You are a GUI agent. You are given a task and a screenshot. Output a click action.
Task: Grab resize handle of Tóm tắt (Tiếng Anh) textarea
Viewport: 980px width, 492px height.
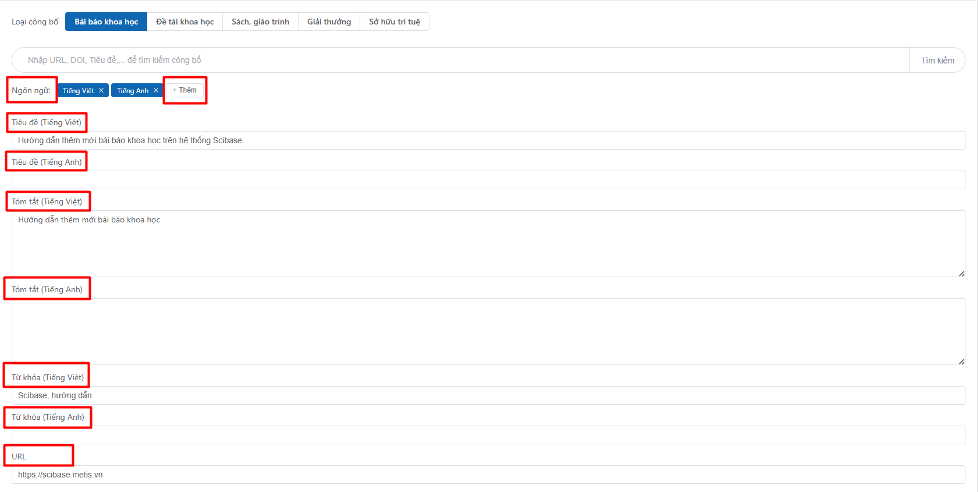[x=961, y=362]
